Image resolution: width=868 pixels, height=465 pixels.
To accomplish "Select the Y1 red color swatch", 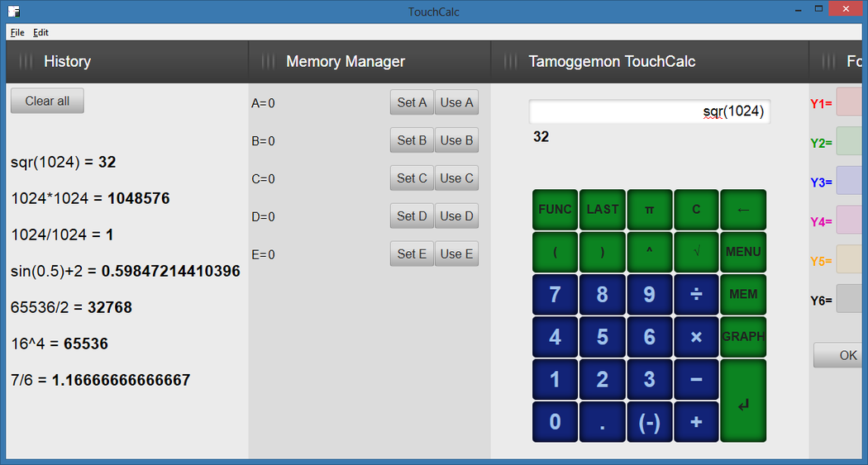I will 851,102.
